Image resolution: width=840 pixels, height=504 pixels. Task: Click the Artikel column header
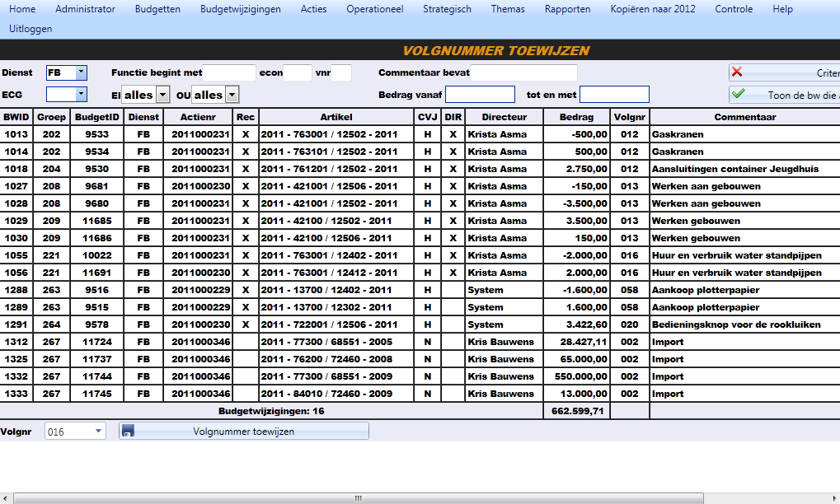(336, 117)
